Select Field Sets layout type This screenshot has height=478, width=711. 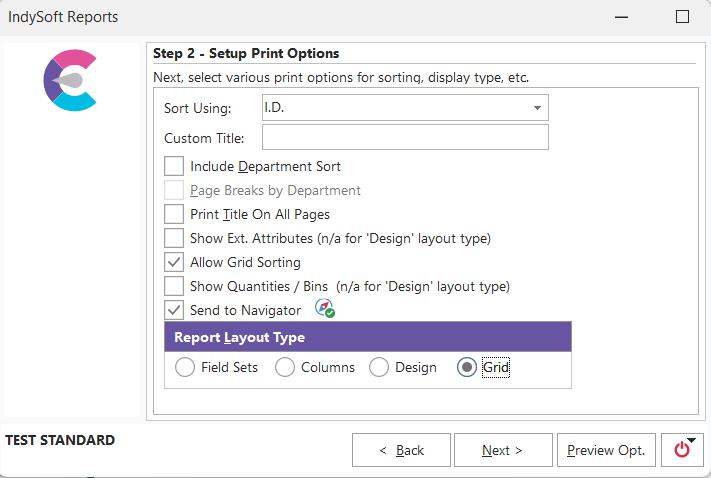[185, 367]
